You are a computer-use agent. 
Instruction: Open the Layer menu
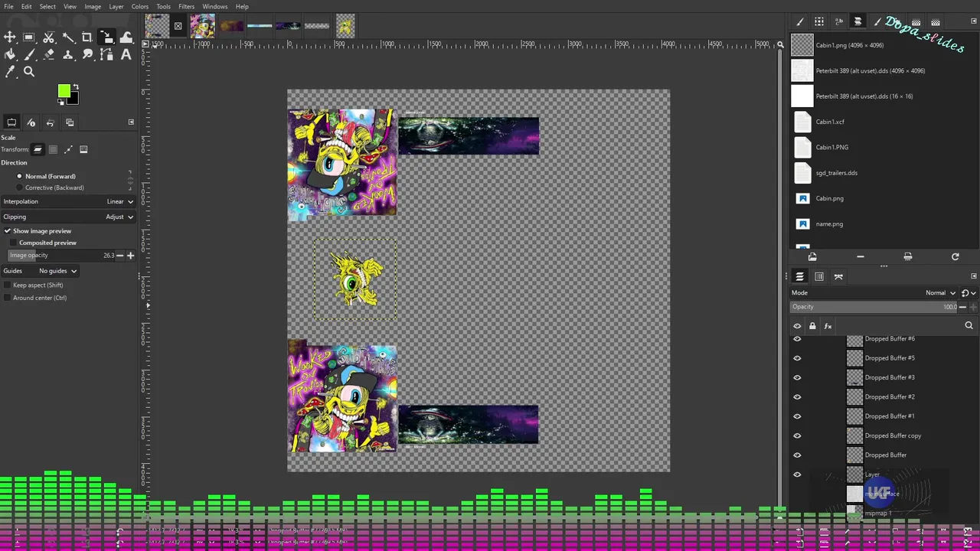pyautogui.click(x=116, y=7)
